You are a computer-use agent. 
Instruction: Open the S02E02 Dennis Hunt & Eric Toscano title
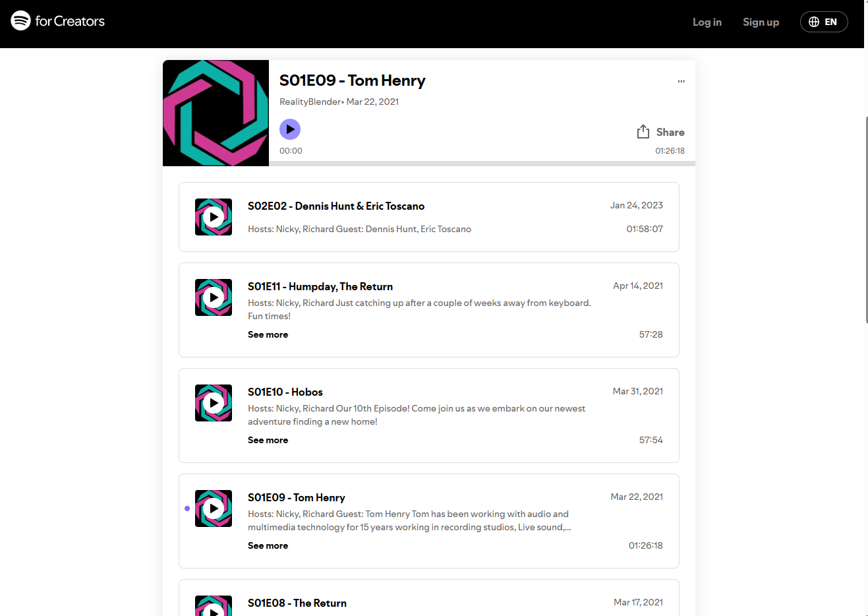click(x=336, y=206)
